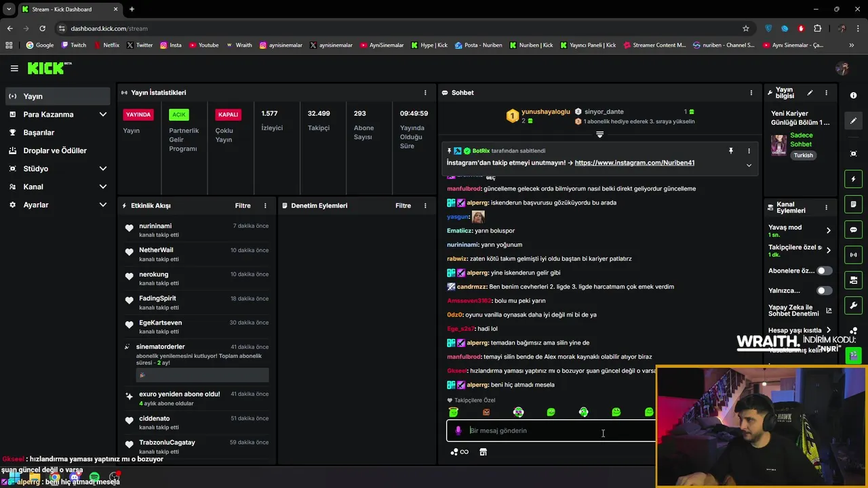Open Yavaş mod settings arrow
Screen dimensions: 868x488
click(828, 230)
